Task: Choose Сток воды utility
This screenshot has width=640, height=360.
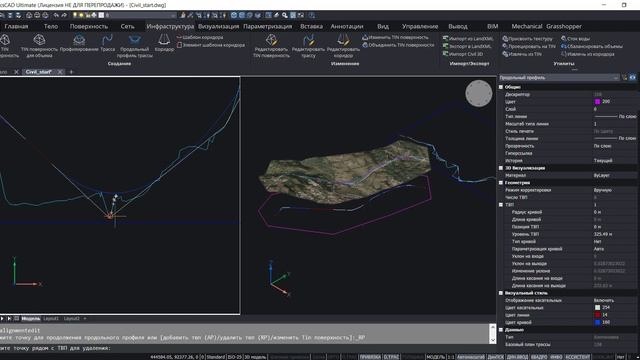Action: coord(575,39)
